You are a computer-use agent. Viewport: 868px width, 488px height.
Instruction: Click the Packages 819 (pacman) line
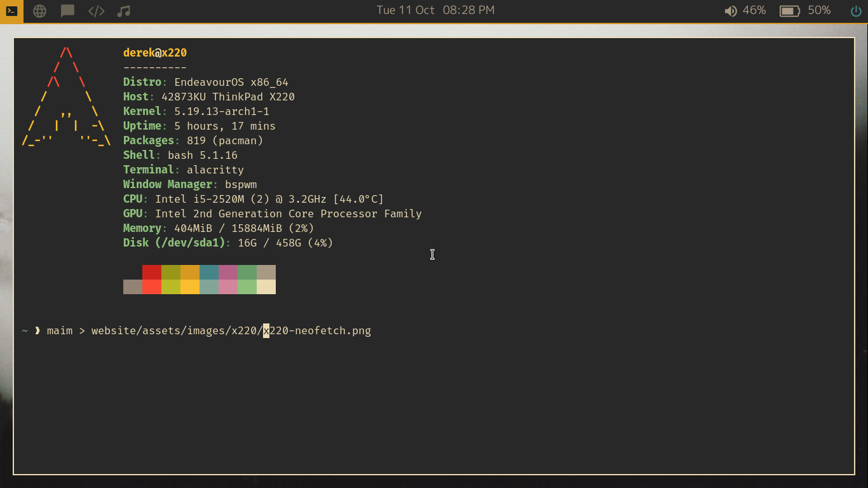[x=193, y=140]
